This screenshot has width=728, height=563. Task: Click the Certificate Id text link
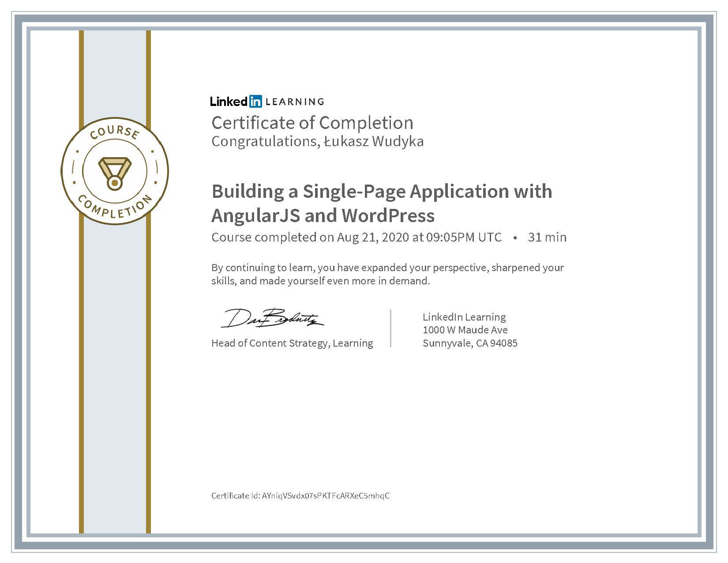tap(301, 496)
